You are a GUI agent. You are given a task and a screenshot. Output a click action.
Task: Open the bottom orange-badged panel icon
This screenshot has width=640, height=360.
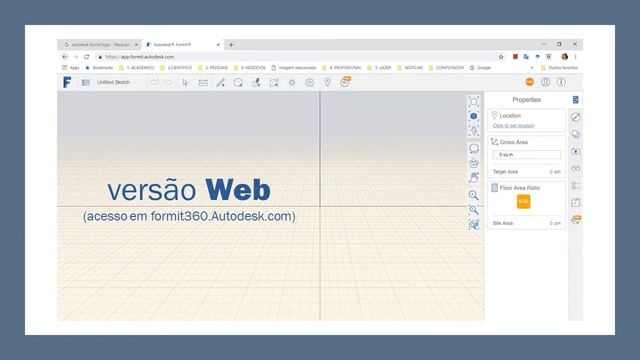[576, 220]
